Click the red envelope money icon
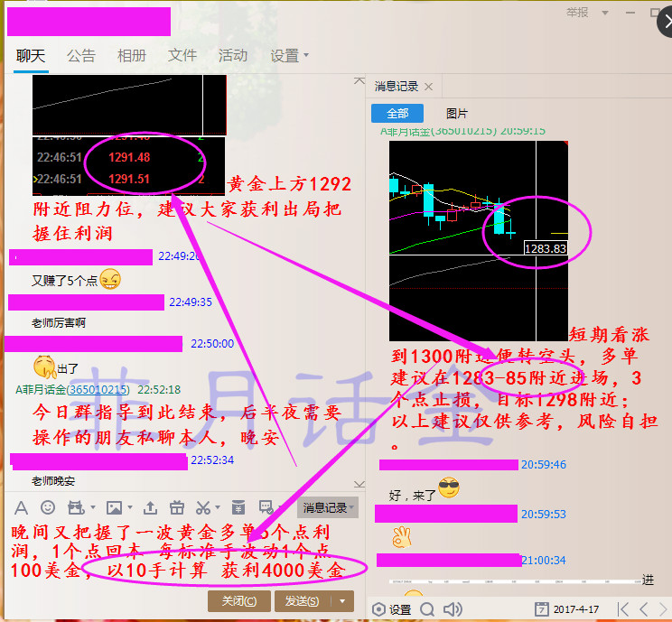Image resolution: width=672 pixels, height=622 pixels. (238, 507)
